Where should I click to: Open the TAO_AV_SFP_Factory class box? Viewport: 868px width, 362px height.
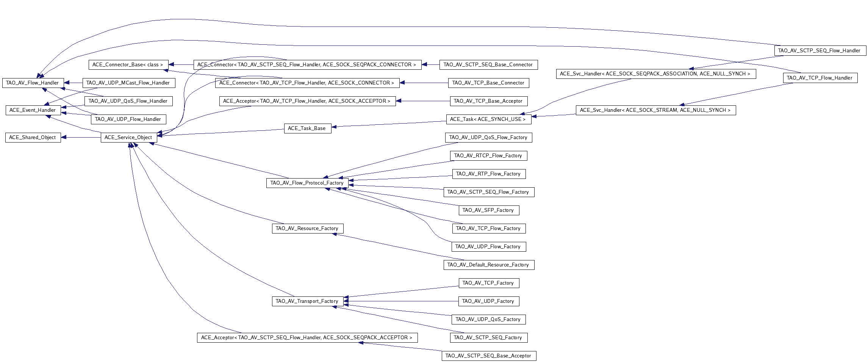[488, 210]
